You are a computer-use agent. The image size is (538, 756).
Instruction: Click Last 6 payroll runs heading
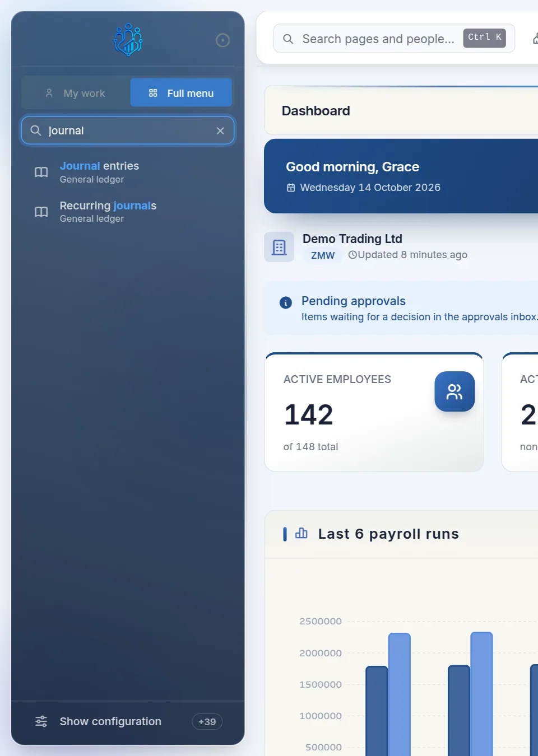[x=388, y=534]
